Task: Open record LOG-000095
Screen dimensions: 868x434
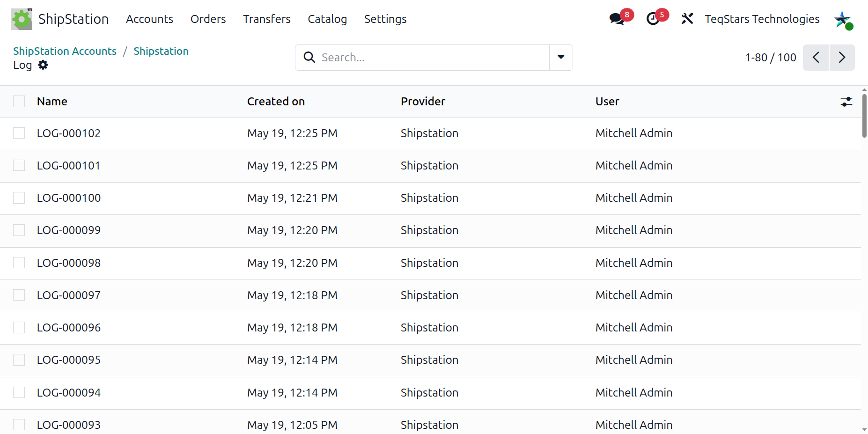Action: 69,360
